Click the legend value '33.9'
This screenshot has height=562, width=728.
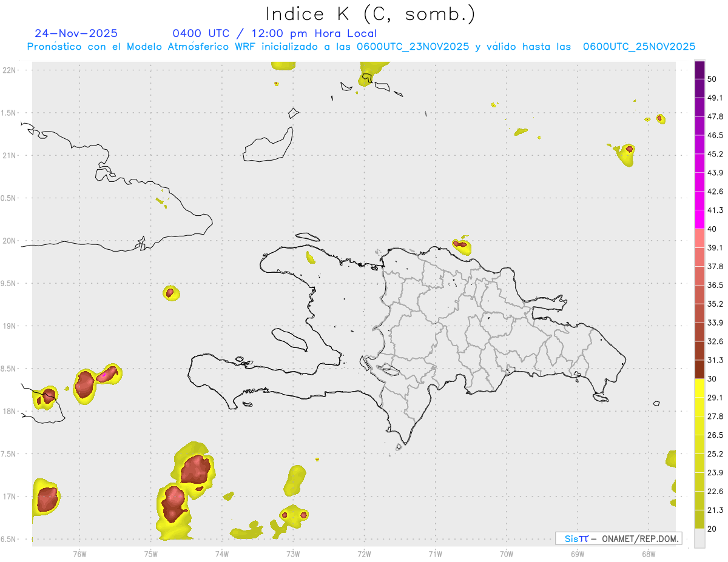715,323
